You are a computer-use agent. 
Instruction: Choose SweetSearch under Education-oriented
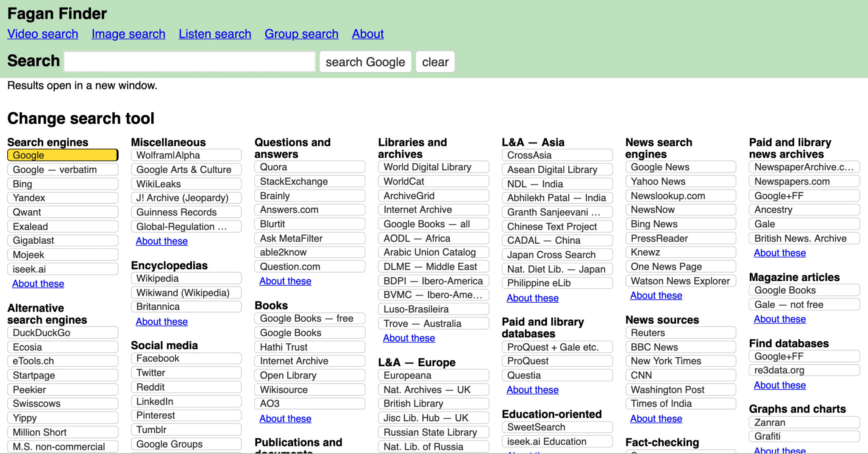coord(557,427)
